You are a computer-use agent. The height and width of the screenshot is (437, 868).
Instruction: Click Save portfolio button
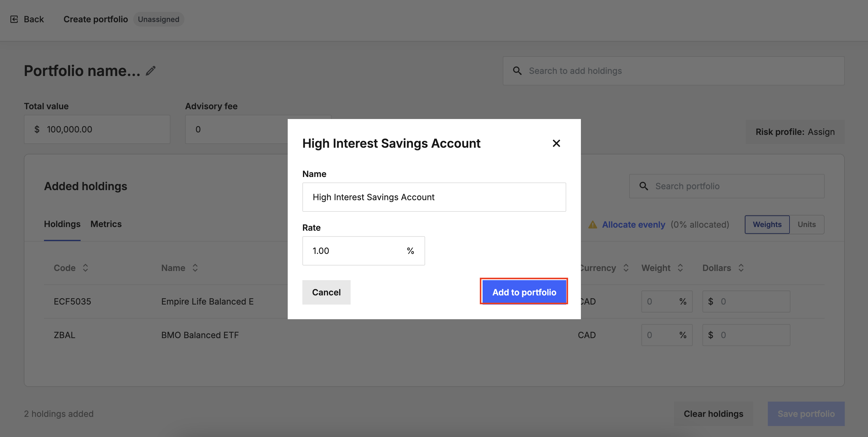click(x=806, y=414)
